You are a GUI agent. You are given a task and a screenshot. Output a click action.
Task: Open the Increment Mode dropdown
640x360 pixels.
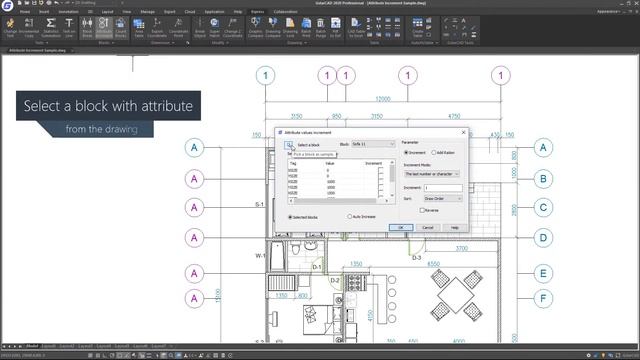pyautogui.click(x=431, y=174)
